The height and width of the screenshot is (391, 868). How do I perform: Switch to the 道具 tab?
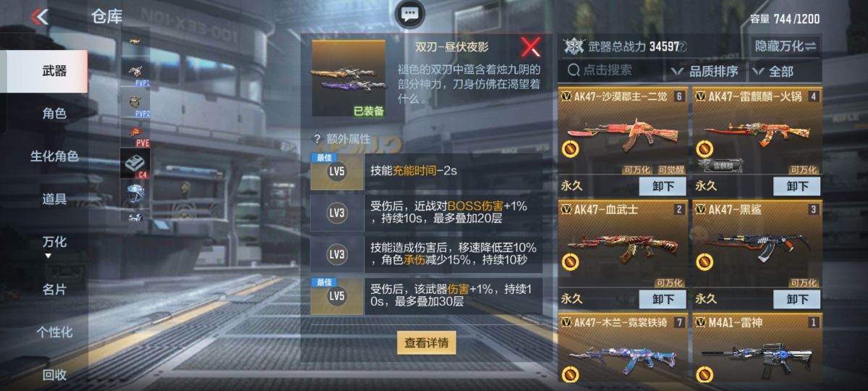pos(54,199)
